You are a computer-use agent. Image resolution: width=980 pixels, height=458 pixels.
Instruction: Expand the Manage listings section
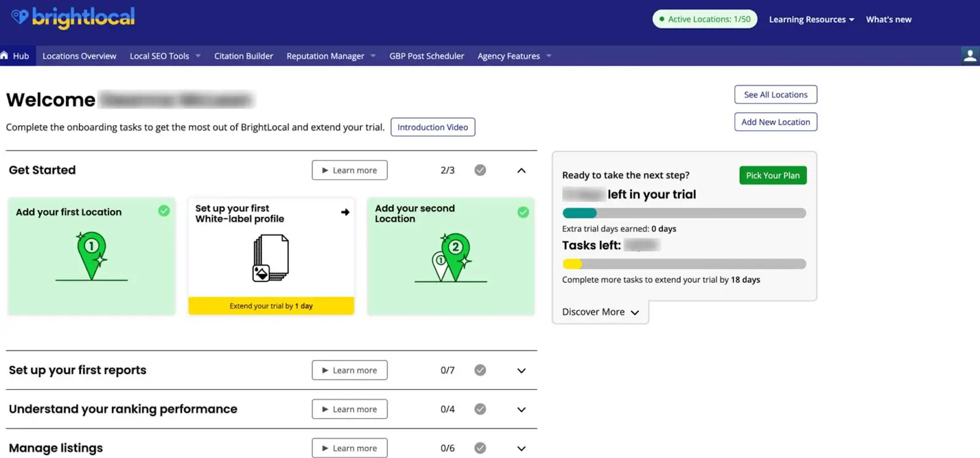[521, 448]
